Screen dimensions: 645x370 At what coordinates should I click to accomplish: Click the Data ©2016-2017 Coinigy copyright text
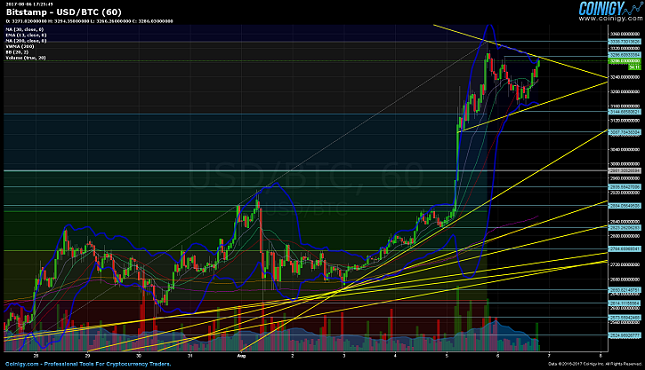595,364
